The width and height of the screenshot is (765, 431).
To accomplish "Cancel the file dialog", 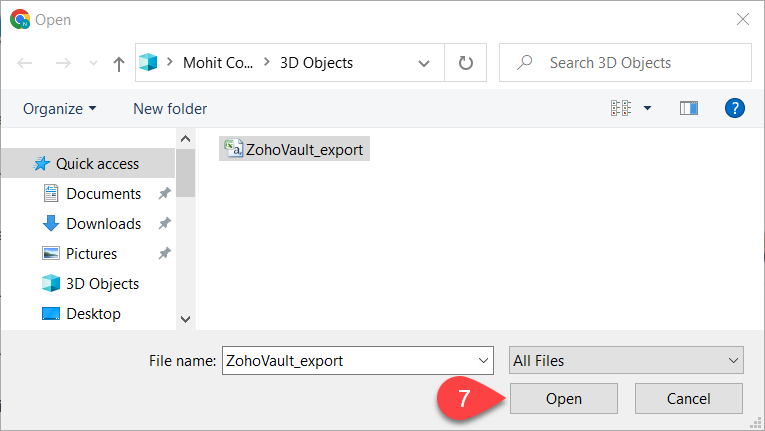I will [688, 398].
